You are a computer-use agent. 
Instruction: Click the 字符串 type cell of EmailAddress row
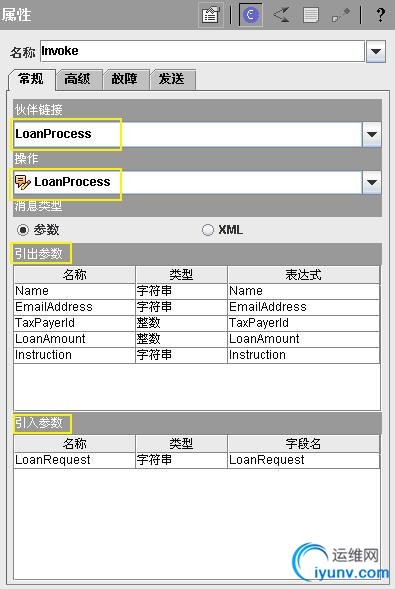(181, 307)
